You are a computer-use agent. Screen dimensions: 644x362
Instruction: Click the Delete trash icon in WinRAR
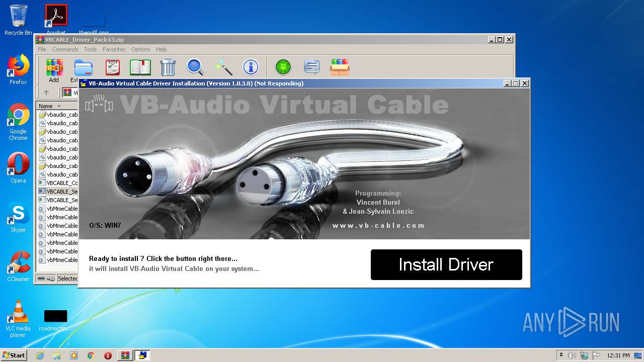click(168, 67)
